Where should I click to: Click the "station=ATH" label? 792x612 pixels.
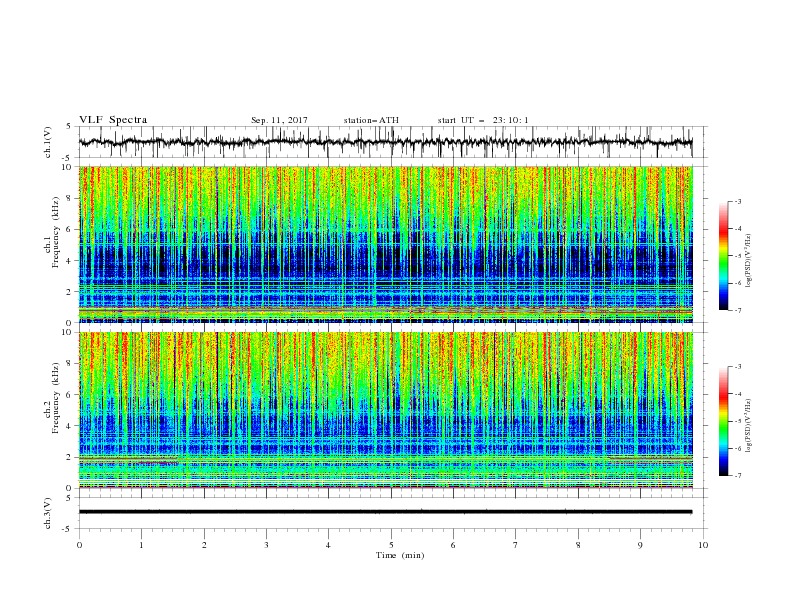point(371,120)
